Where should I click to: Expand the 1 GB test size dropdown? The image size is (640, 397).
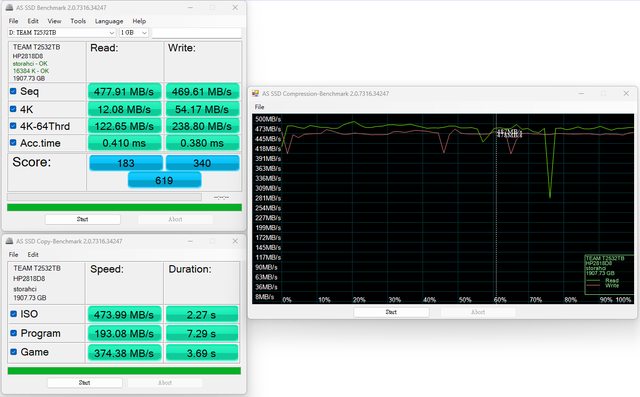click(x=134, y=32)
